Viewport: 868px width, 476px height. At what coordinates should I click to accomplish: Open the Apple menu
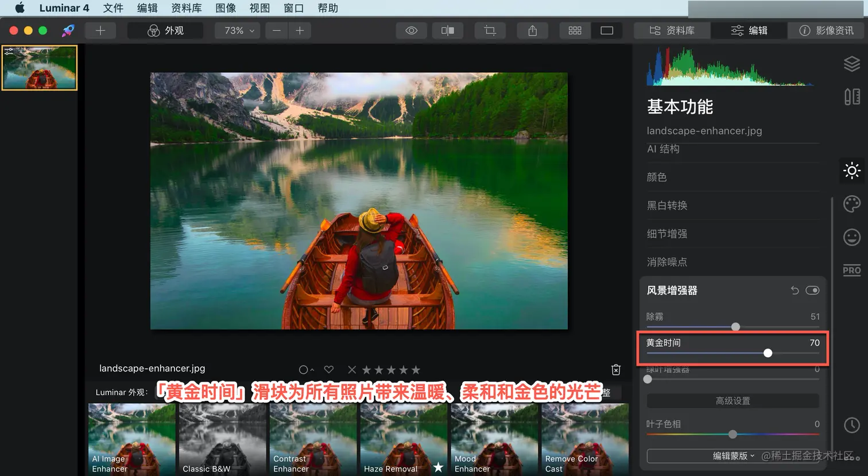pos(20,8)
